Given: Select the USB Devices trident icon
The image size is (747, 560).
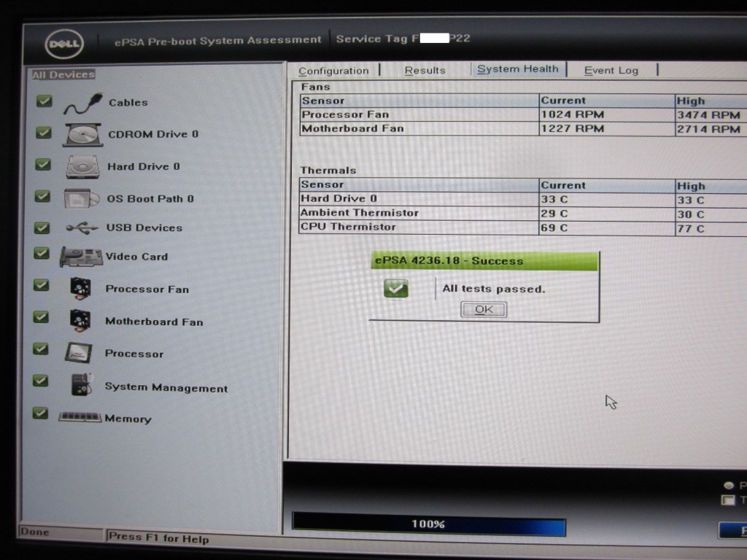Looking at the screenshot, I should tap(82, 227).
